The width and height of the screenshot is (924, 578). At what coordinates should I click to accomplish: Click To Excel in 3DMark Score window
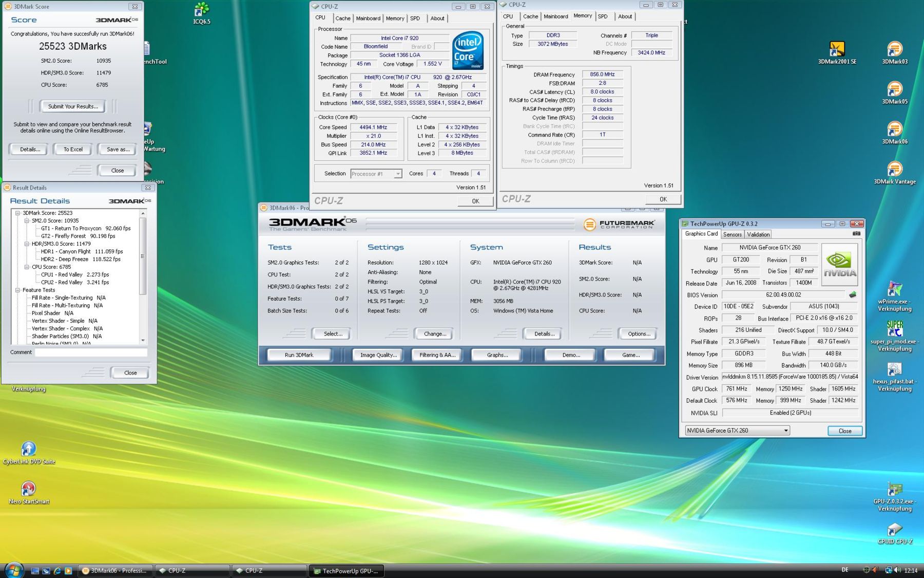pyautogui.click(x=73, y=149)
